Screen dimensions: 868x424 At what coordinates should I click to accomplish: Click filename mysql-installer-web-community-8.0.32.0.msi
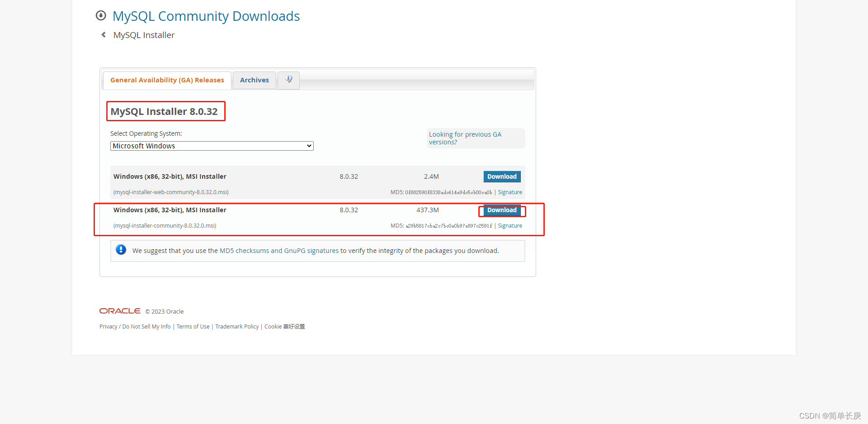(x=171, y=192)
